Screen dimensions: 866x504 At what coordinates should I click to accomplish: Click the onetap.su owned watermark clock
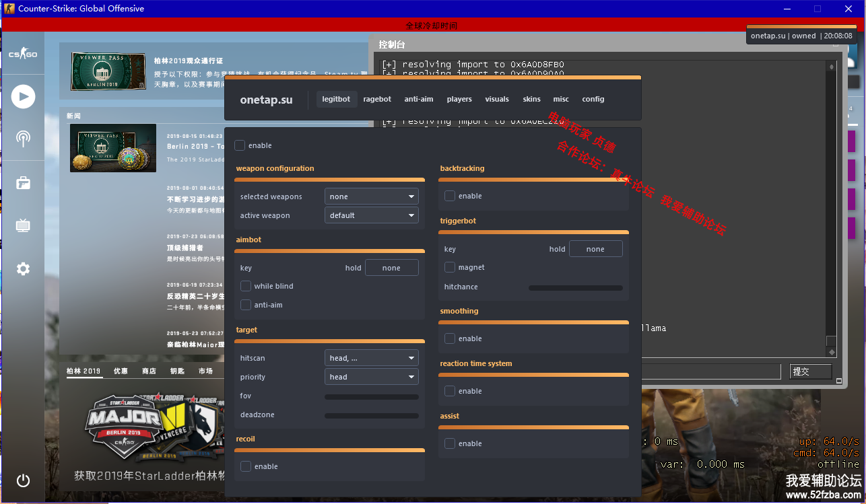click(801, 36)
